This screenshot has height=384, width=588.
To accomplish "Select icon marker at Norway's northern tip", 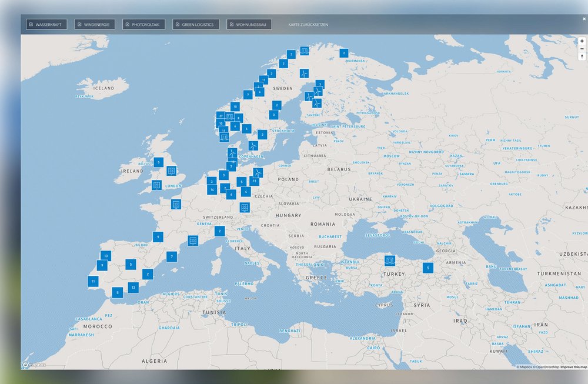I will tap(304, 50).
